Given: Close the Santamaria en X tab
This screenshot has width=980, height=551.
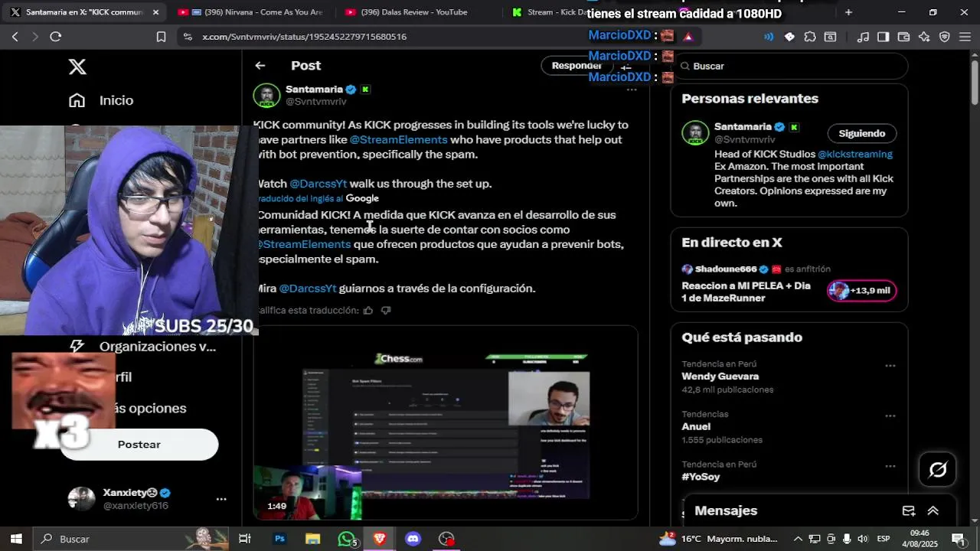Looking at the screenshot, I should click(x=155, y=12).
